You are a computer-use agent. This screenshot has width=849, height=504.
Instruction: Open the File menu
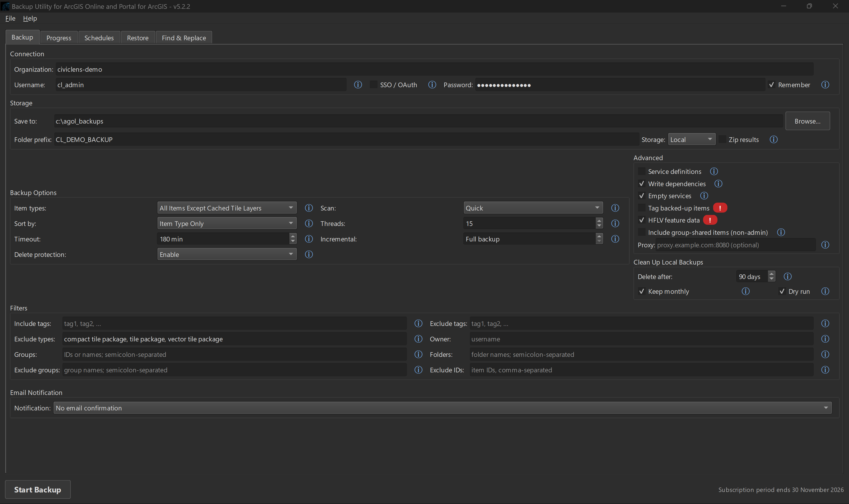[10, 18]
